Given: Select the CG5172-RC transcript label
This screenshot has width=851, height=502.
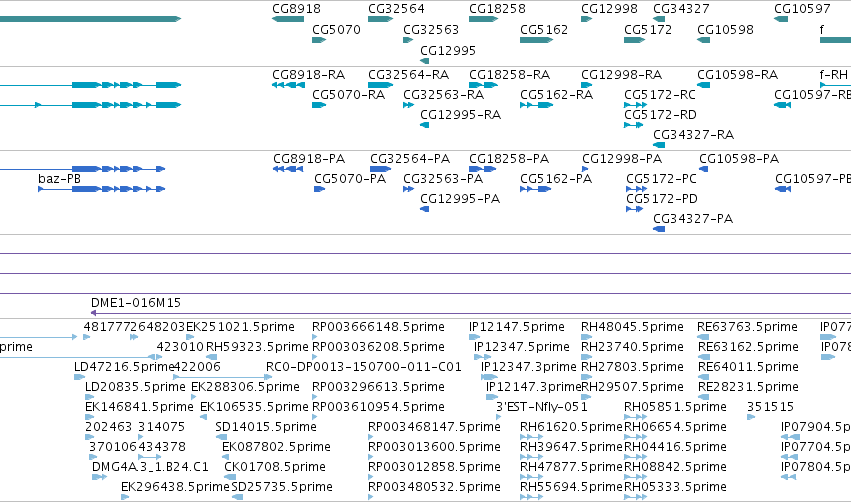Looking at the screenshot, I should tap(660, 94).
